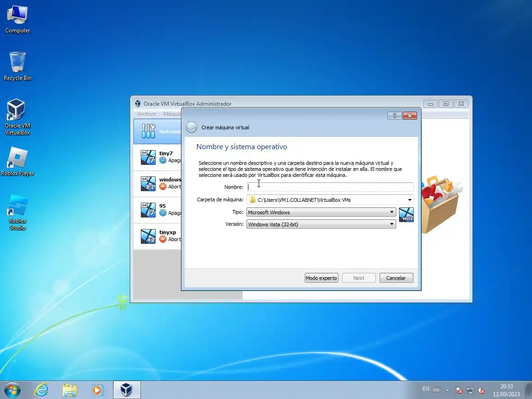
Task: Click the 'tinyxp' VM name text
Action: coord(168,232)
